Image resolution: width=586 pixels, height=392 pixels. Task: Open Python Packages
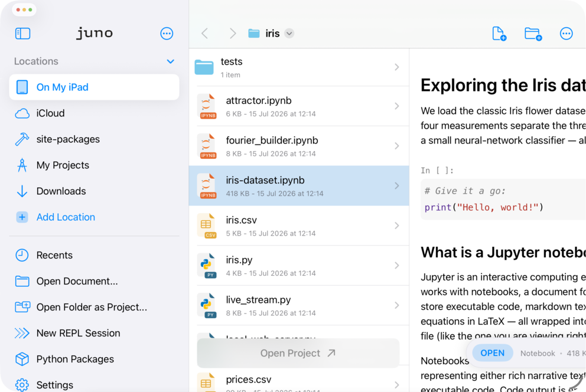(94, 359)
